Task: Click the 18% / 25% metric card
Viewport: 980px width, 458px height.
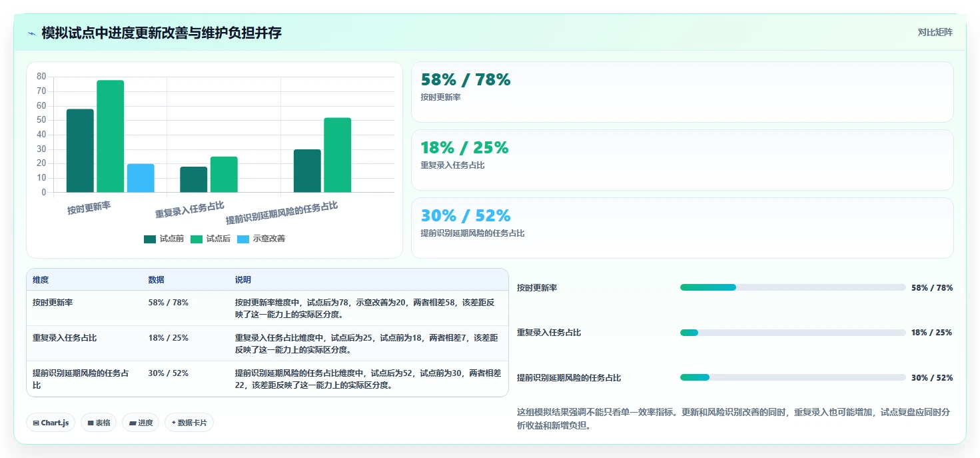Action: 682,160
